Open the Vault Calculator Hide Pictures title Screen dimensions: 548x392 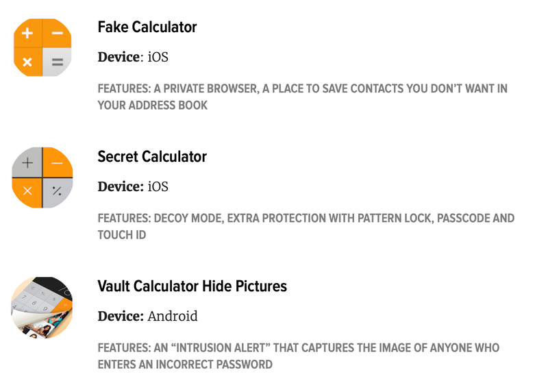(x=192, y=286)
